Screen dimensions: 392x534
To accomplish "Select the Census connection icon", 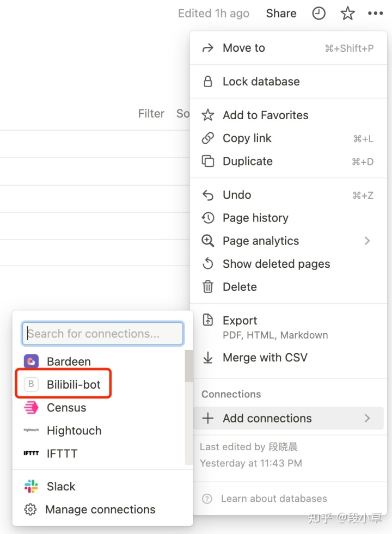I will click(x=32, y=408).
